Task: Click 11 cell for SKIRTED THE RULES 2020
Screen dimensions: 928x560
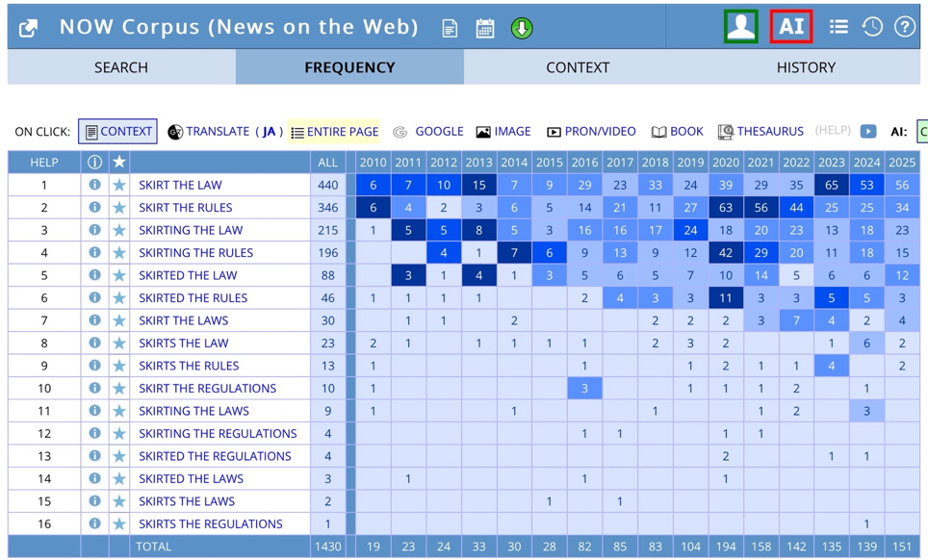Action: click(x=726, y=298)
